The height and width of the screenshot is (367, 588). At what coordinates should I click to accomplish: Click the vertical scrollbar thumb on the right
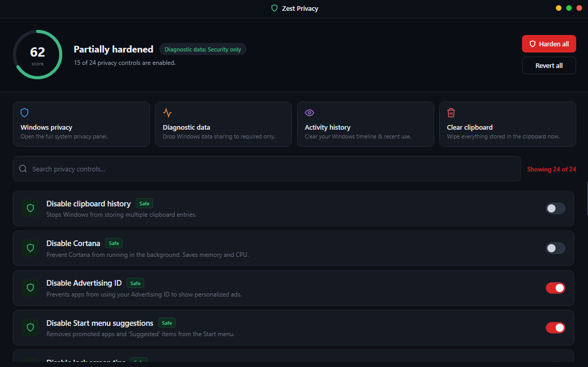click(587, 198)
